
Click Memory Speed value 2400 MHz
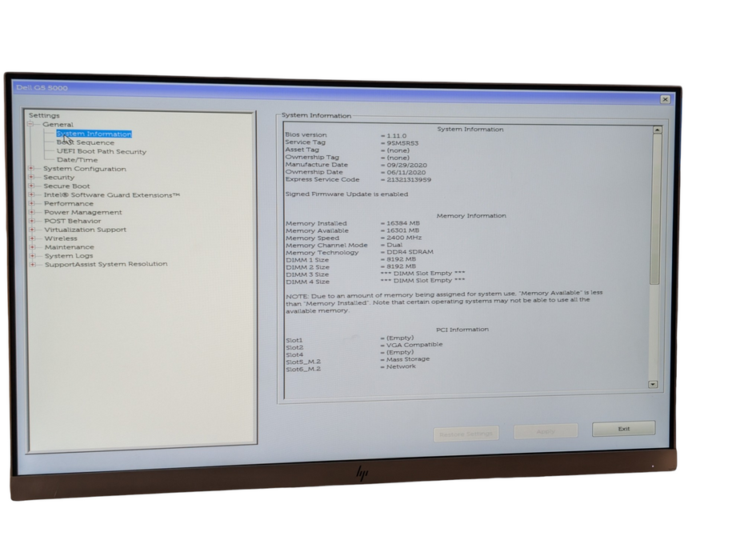click(x=404, y=238)
